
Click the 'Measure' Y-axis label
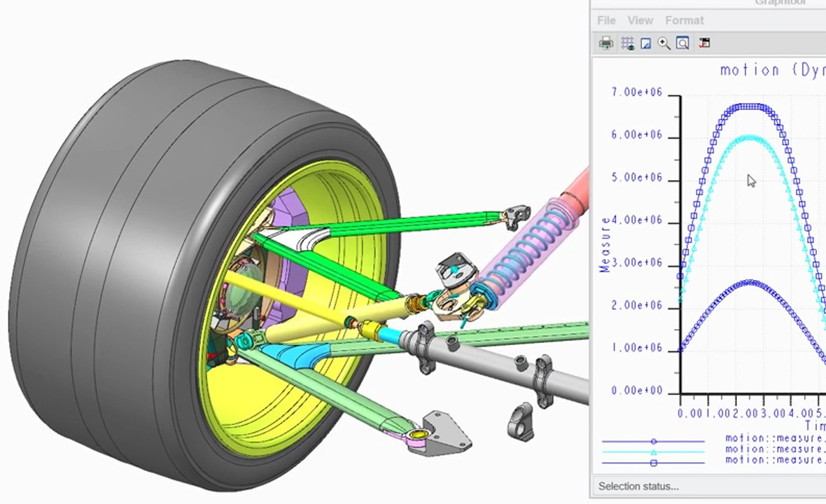(x=605, y=244)
